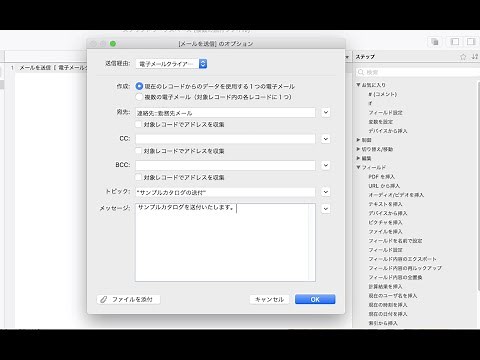Screen dimensions: 480x360
Task: Select PDF を挿入 step
Action: [381, 177]
